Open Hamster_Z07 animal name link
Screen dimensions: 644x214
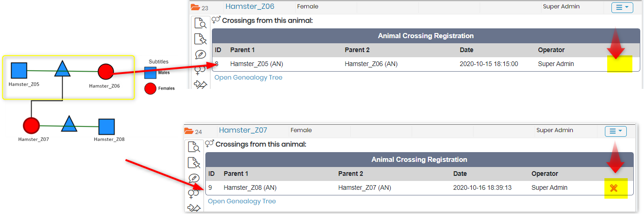[243, 130]
